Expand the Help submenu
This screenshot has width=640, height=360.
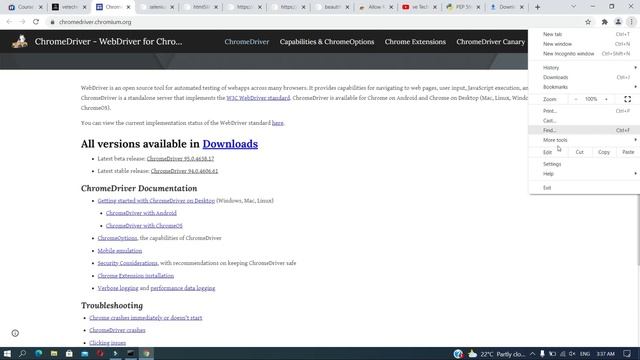[x=584, y=174]
